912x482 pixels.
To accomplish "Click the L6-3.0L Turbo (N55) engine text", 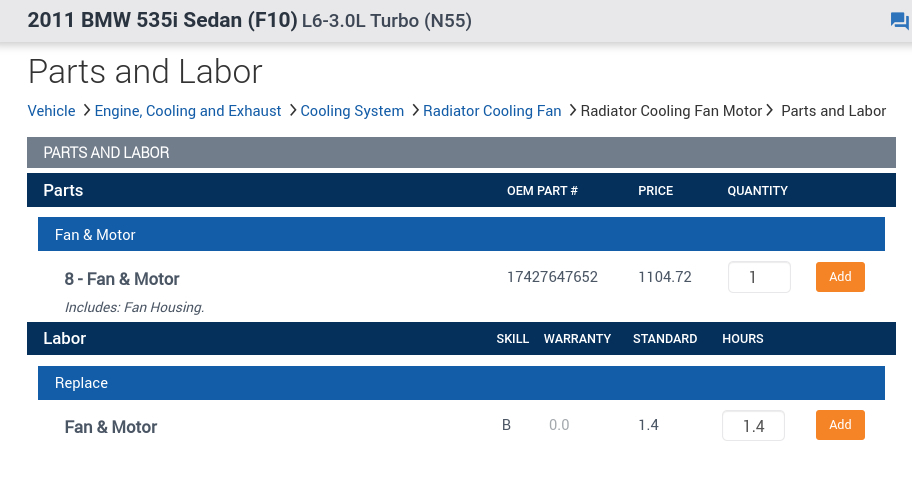I will pyautogui.click(x=387, y=21).
